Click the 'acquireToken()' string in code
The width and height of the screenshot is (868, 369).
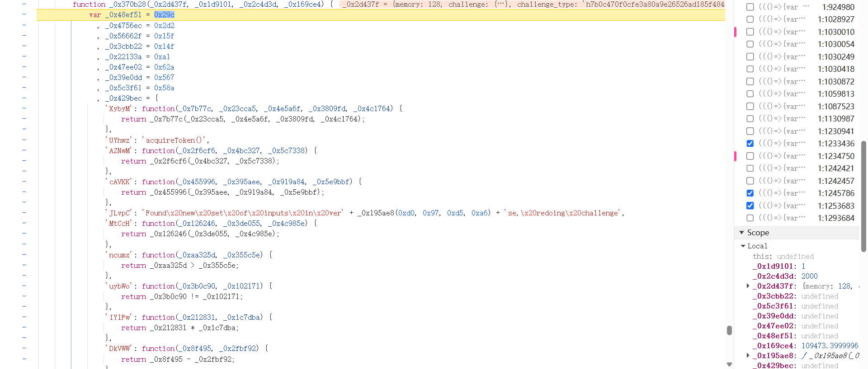[175, 140]
